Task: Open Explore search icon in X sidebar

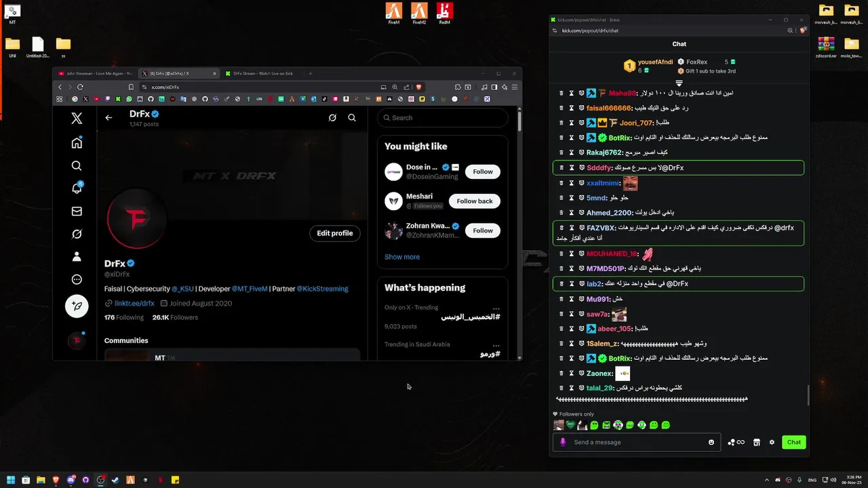Action: 77,165
